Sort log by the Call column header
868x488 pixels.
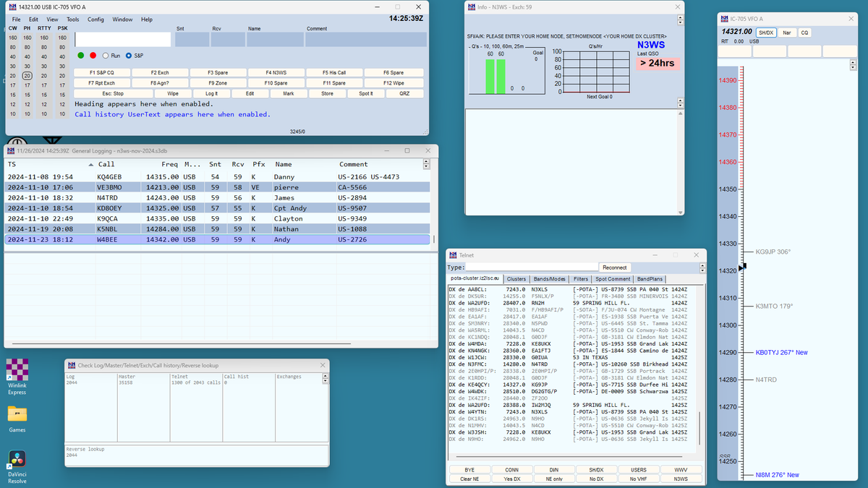[106, 164]
